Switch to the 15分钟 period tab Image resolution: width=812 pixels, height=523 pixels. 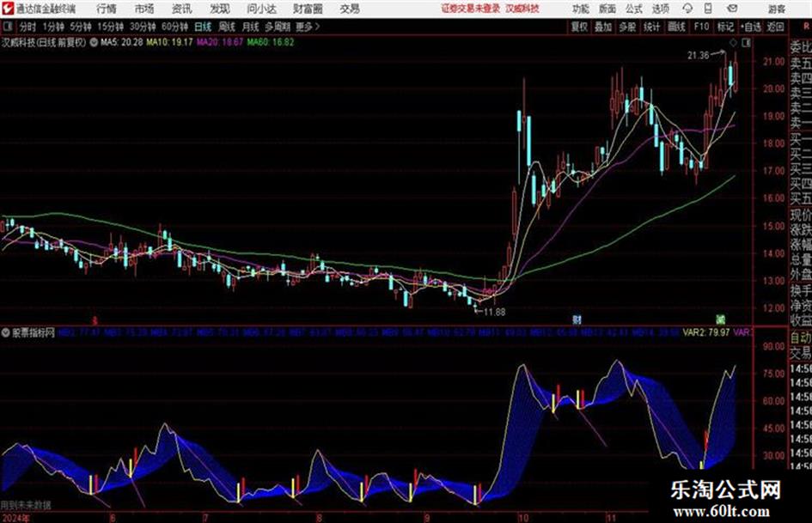point(111,27)
